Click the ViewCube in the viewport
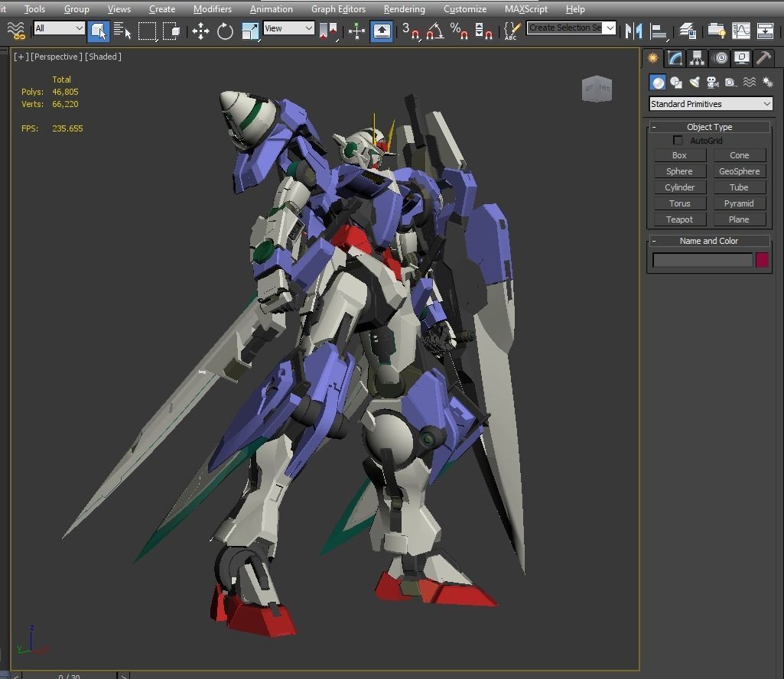The height and width of the screenshot is (679, 784). pos(597,89)
